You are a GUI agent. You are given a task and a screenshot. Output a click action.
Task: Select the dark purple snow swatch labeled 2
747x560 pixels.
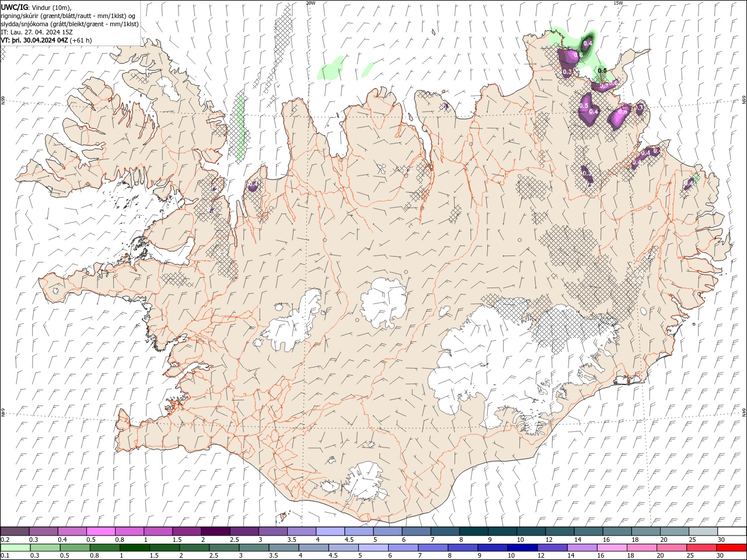215,531
